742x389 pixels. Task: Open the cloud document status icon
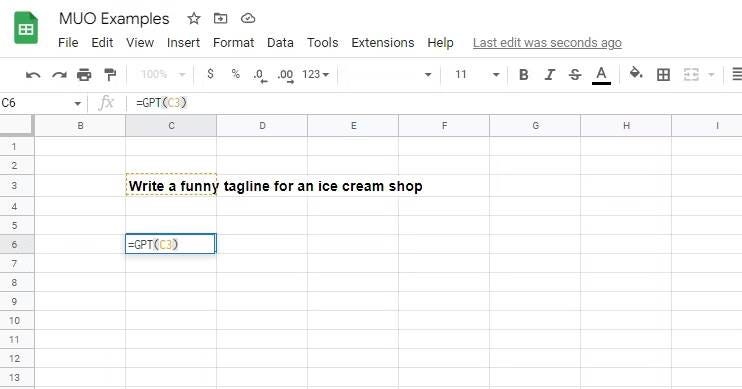click(248, 18)
